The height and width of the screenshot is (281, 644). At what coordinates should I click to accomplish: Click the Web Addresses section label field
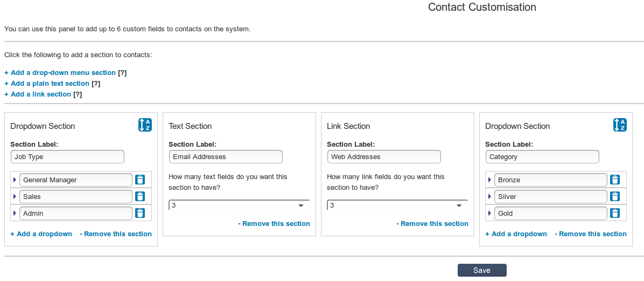[384, 157]
